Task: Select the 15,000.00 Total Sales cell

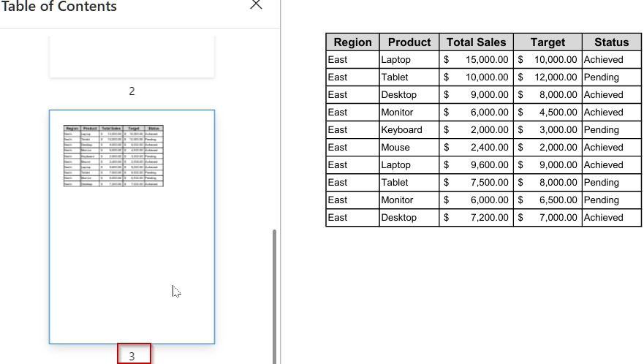Action: click(476, 60)
